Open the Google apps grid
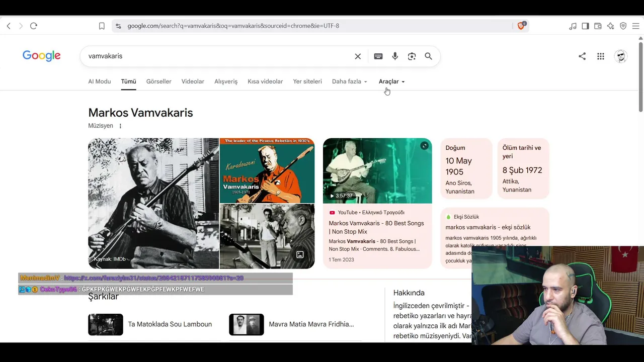Screen dimensions: 644x362 coord(601,56)
